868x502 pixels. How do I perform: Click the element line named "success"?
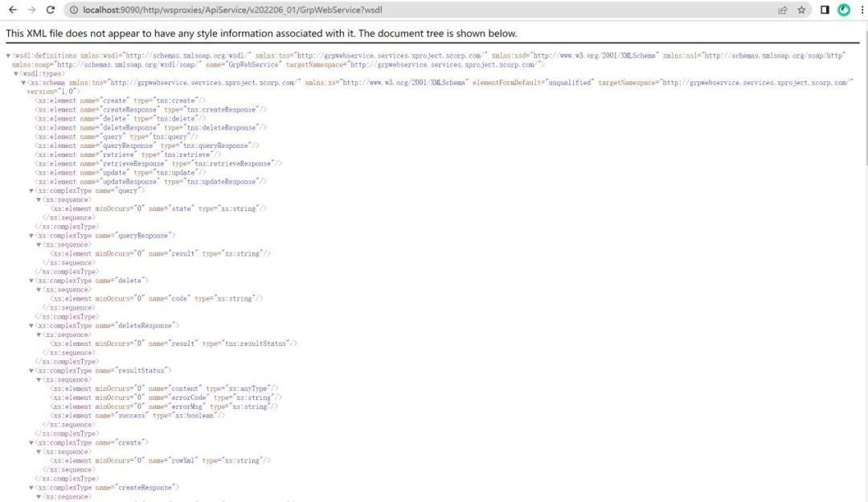point(138,416)
